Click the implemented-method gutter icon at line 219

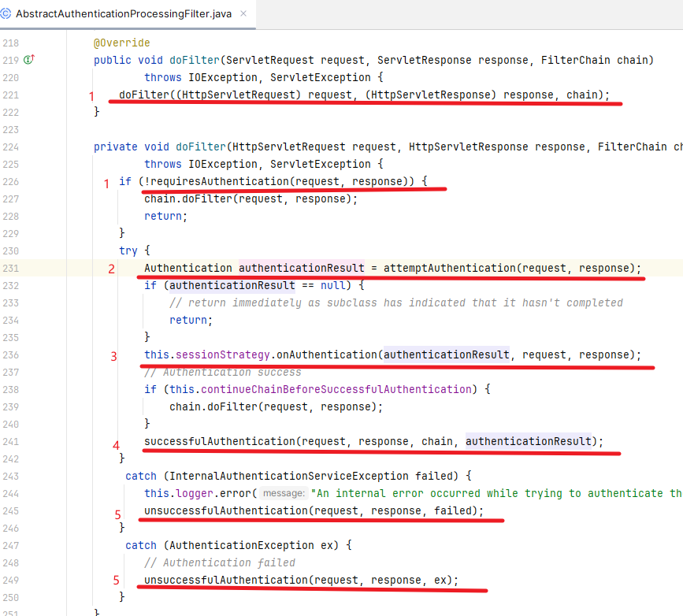[29, 60]
